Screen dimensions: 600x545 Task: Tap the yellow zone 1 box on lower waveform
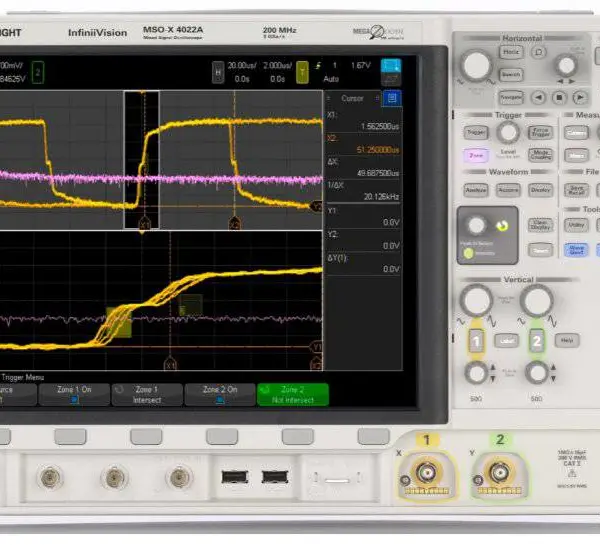pos(119,322)
